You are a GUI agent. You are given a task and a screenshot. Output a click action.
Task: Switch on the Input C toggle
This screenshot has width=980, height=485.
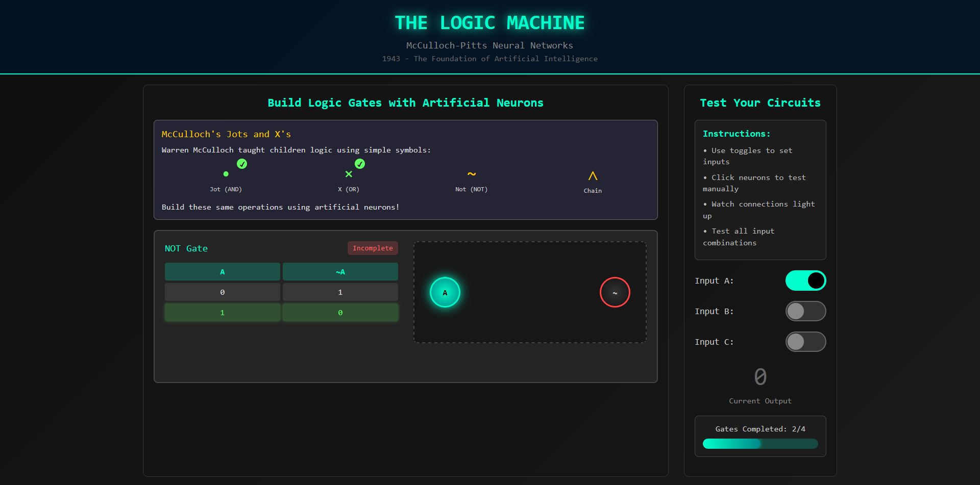pyautogui.click(x=805, y=342)
